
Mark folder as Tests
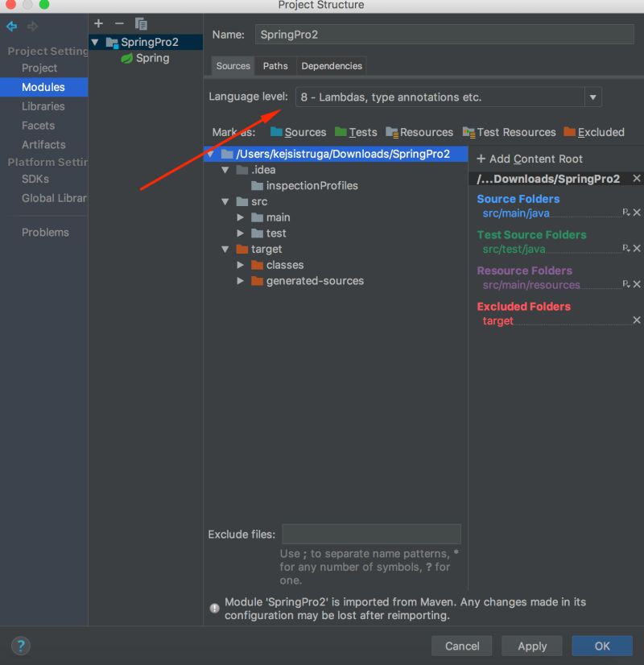click(x=356, y=132)
